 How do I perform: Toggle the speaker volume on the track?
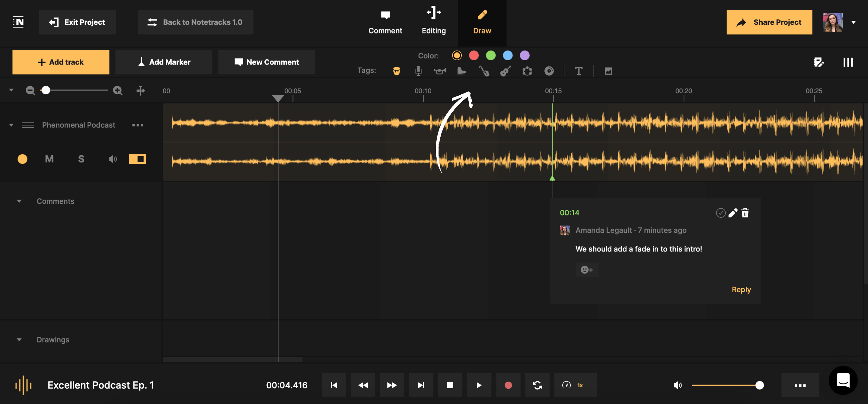click(113, 159)
